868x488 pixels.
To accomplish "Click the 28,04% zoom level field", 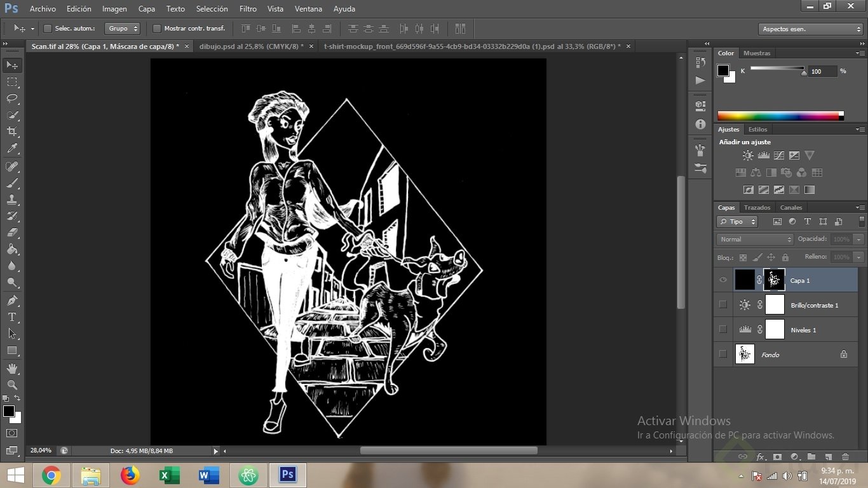I will click(42, 451).
